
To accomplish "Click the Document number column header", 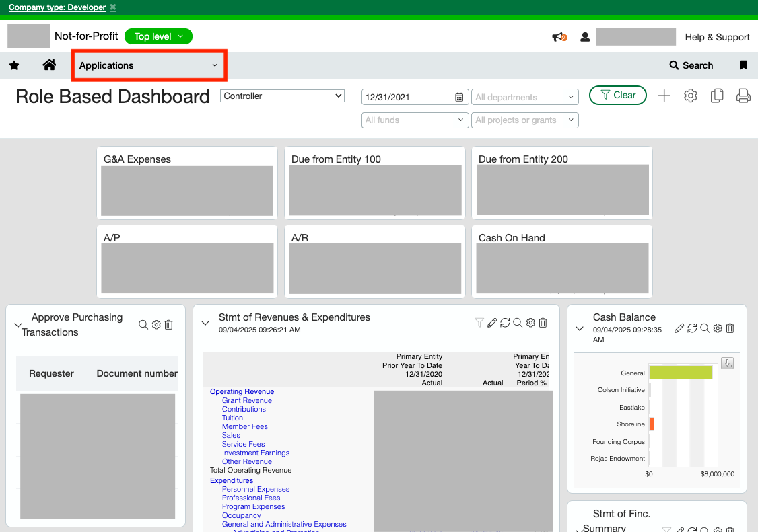I will 137,373.
